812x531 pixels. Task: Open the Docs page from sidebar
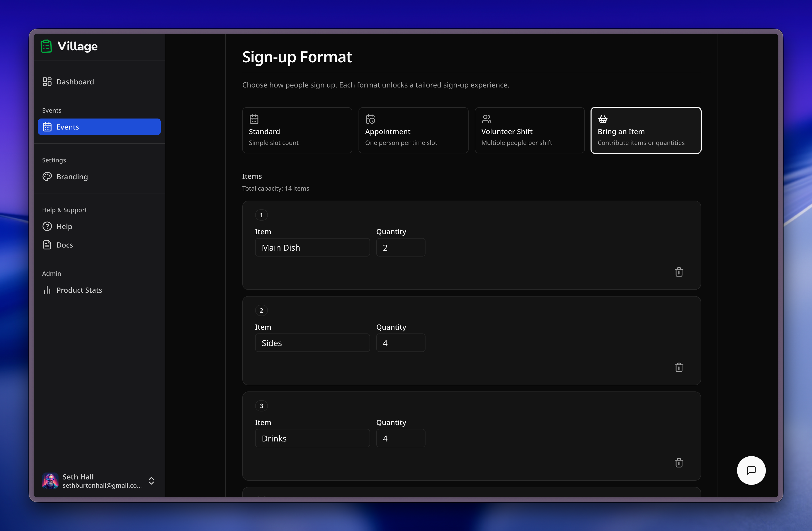(x=64, y=245)
